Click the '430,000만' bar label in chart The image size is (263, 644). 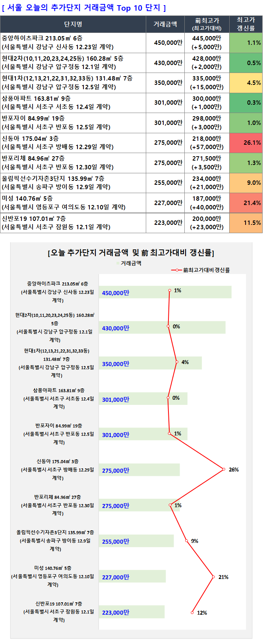tap(116, 328)
